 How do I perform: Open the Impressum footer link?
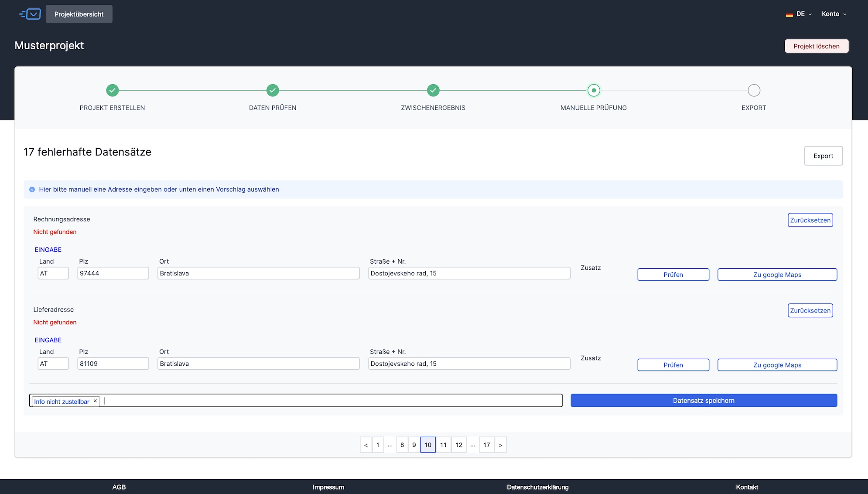point(328,487)
